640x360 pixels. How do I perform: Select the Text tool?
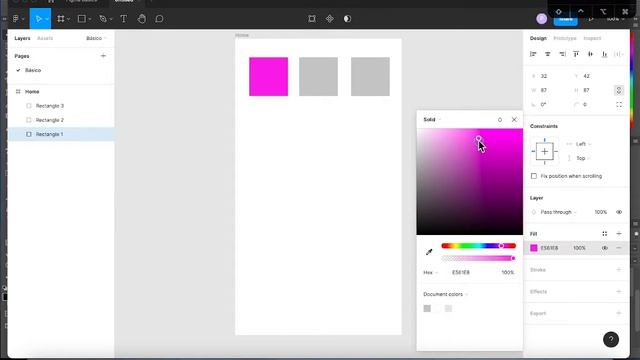[x=124, y=19]
